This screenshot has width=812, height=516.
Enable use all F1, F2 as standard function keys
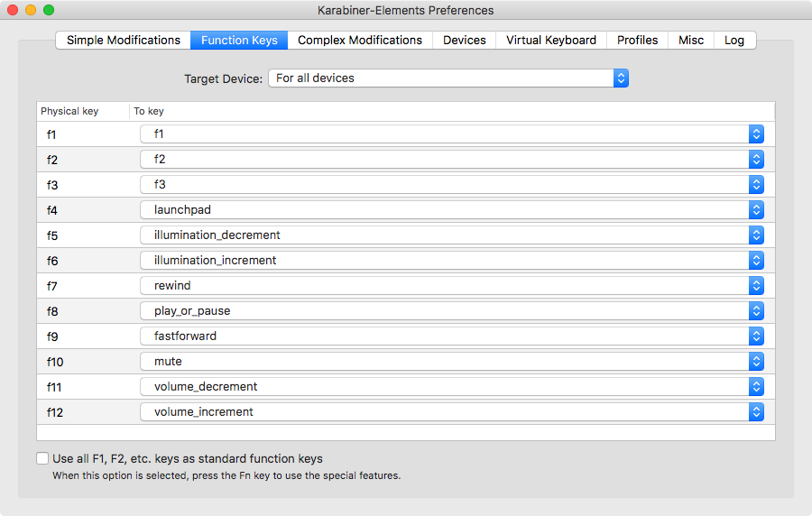(42, 458)
